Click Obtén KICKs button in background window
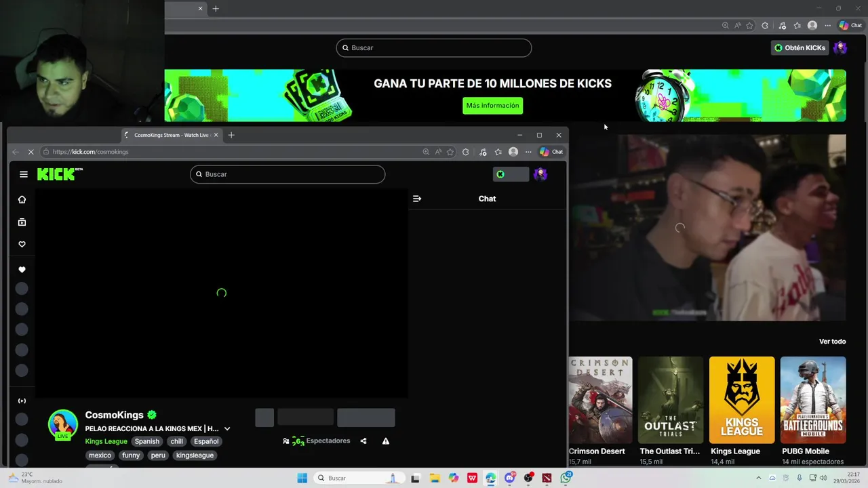This screenshot has height=488, width=868. click(800, 48)
